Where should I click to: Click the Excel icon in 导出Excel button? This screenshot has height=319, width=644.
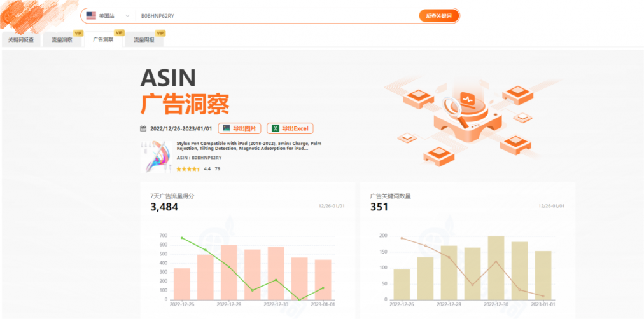[276, 128]
